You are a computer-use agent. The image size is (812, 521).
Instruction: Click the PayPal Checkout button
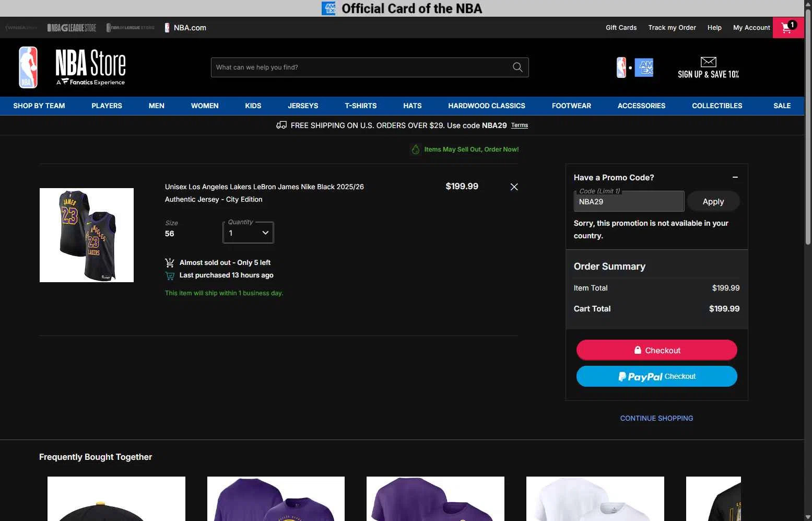[x=657, y=376]
